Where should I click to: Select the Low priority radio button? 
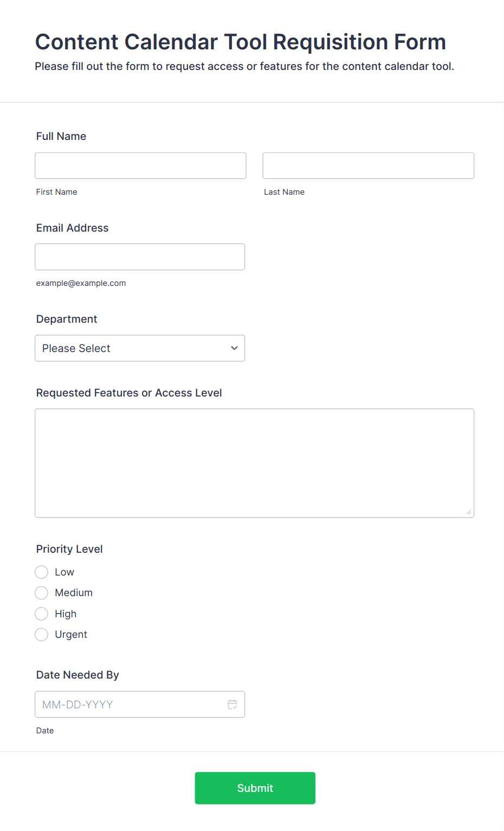click(x=42, y=572)
